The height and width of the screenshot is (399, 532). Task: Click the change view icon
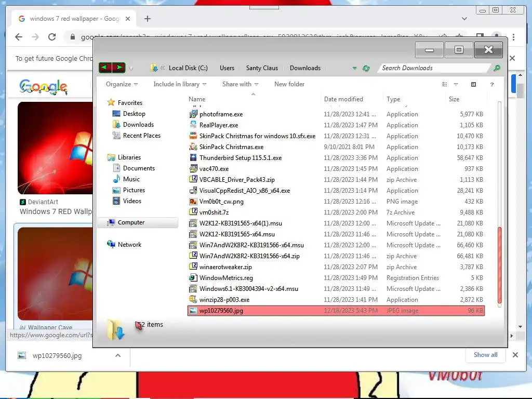(445, 84)
